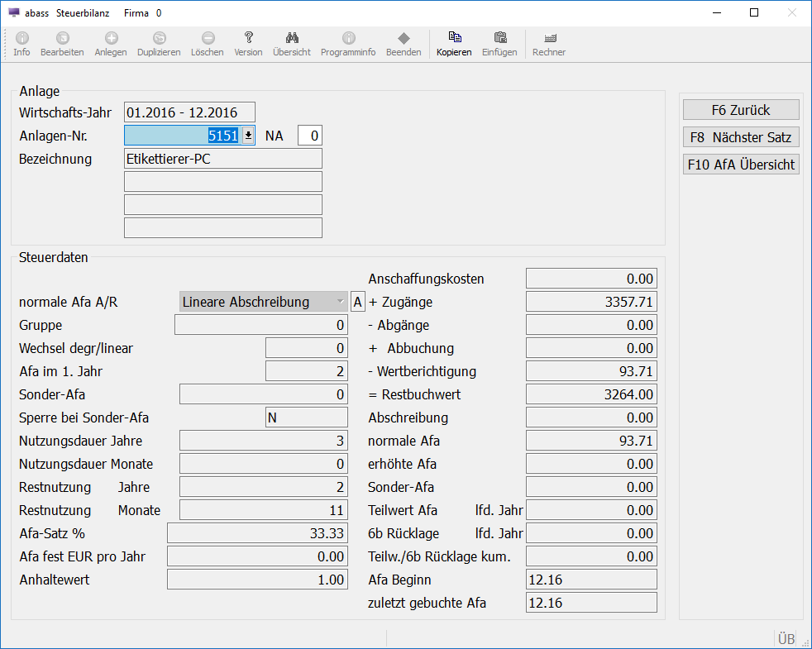Screen dimensions: 812x649
Task: Select the Nutzungsdauer Jahre field
Action: tap(263, 441)
